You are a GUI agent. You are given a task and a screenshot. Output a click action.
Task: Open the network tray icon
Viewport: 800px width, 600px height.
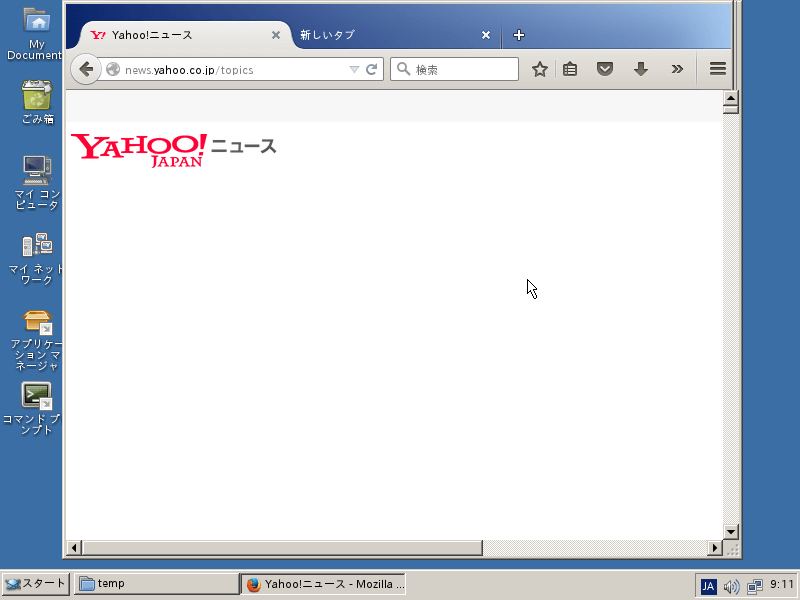point(755,587)
